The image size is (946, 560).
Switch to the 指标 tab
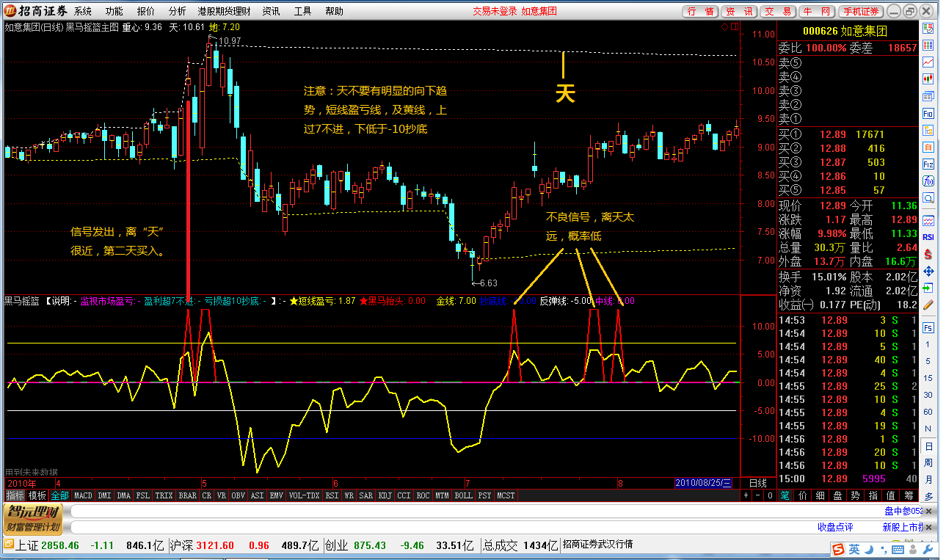click(x=15, y=495)
